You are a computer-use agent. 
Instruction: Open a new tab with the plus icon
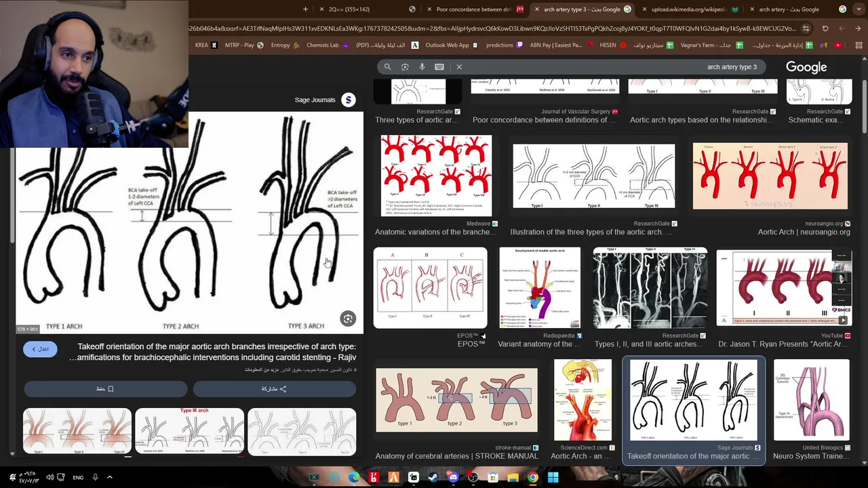305,9
